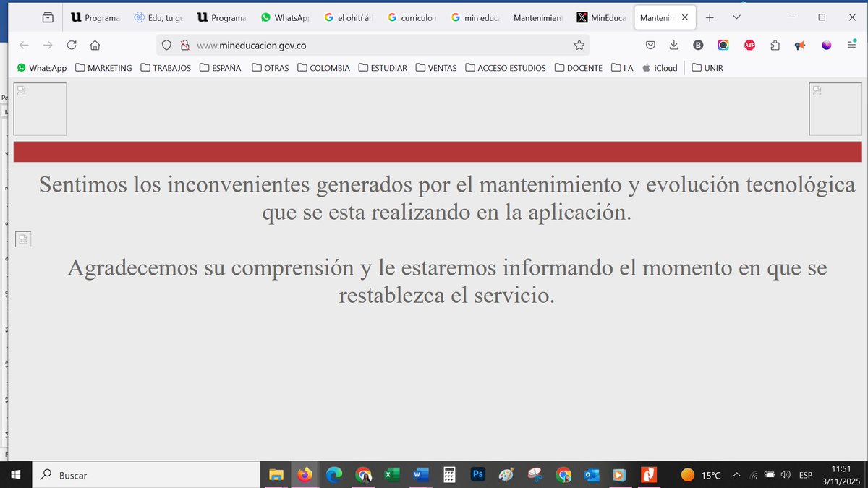Expand the DOCENTE bookmarks folder
The height and width of the screenshot is (488, 868).
(x=579, y=68)
